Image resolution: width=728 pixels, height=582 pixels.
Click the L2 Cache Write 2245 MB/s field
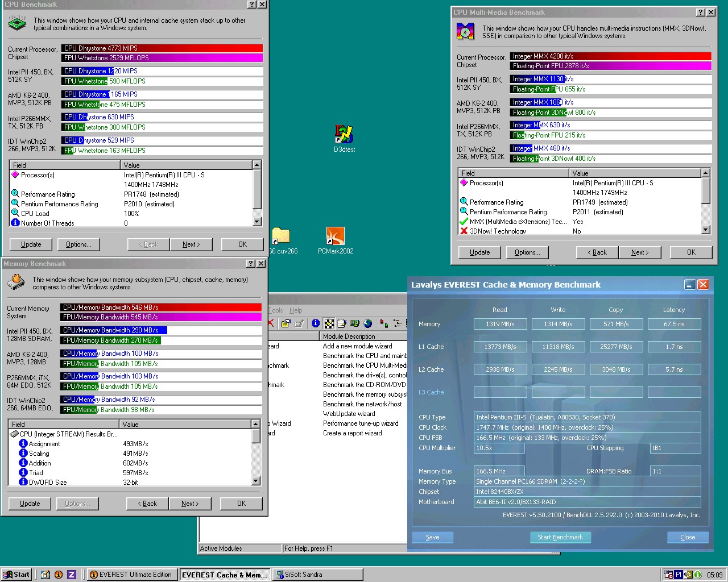[558, 369]
